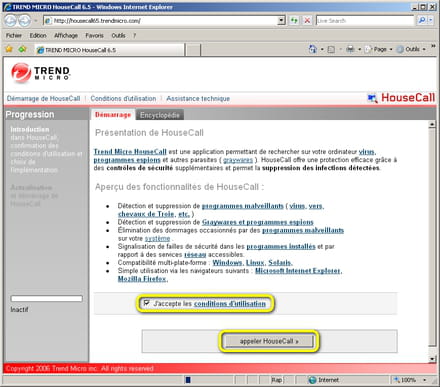The image size is (440, 387).
Task: Open the Démarrage de HouseCall link
Action: 43,99
